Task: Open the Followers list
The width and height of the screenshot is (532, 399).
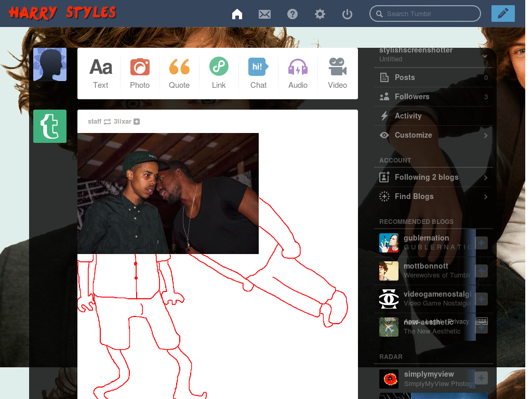Action: click(x=433, y=97)
